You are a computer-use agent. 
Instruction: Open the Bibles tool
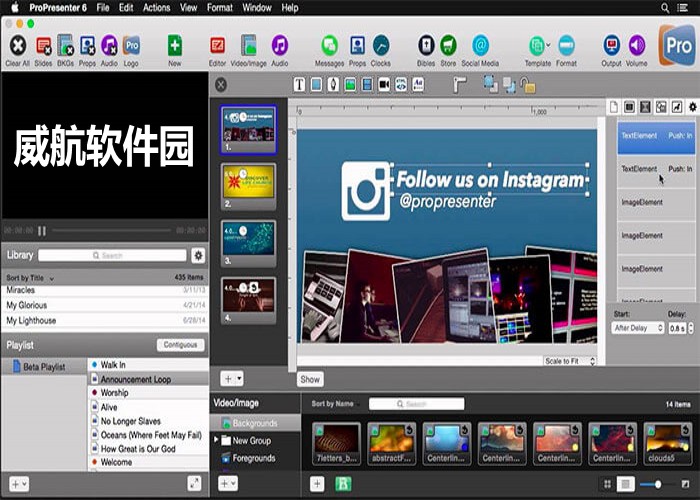click(x=426, y=45)
